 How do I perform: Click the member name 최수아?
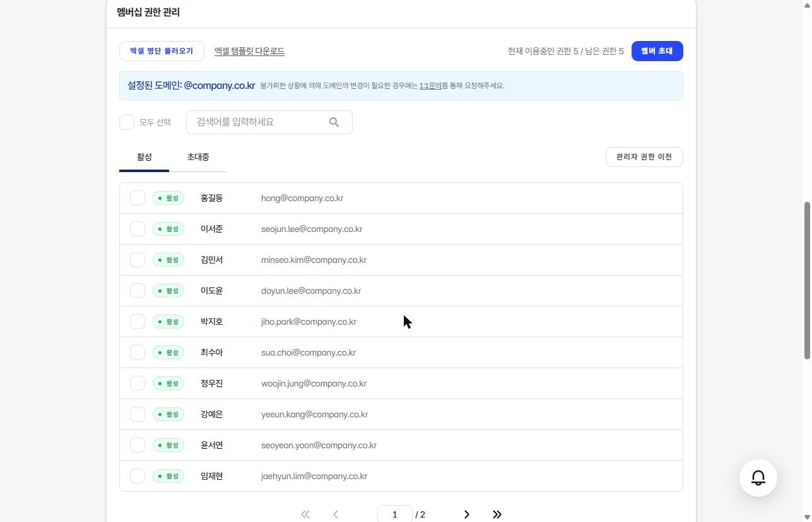[212, 352]
